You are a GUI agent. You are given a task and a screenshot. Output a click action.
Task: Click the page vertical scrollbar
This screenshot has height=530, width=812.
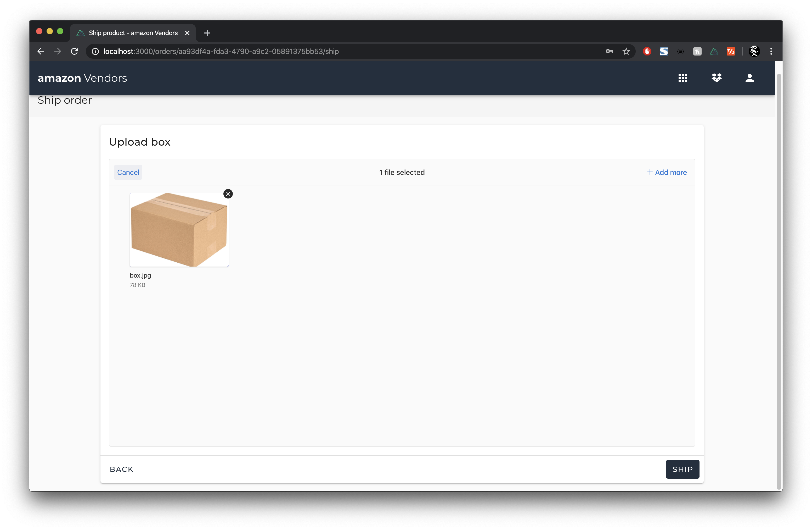pos(779,280)
